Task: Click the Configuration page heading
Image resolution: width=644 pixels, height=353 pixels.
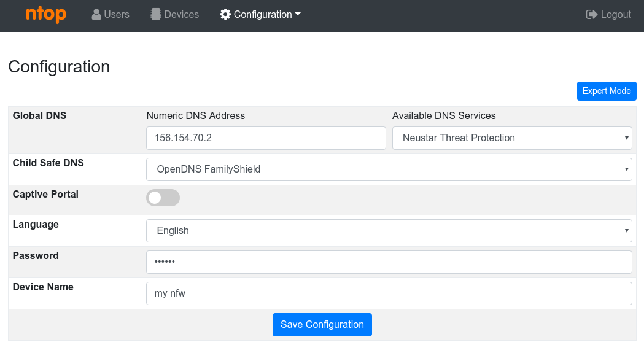Action: [59, 67]
